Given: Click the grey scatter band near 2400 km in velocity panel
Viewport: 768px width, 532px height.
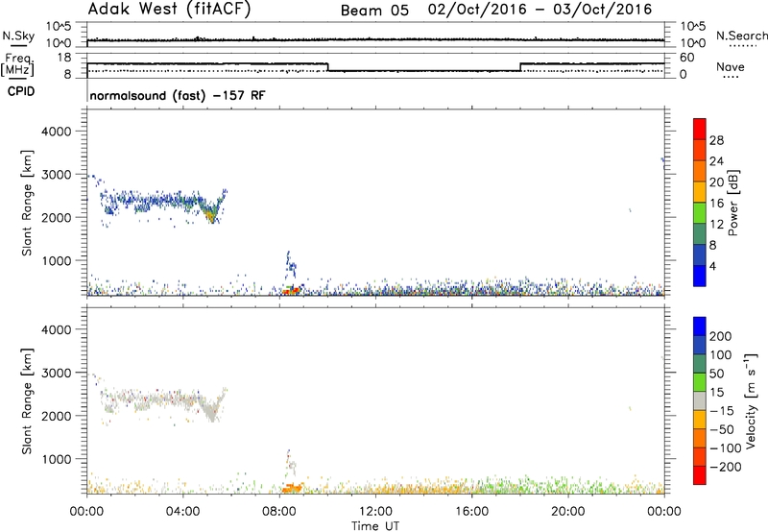Looking at the screenshot, I should (x=161, y=398).
